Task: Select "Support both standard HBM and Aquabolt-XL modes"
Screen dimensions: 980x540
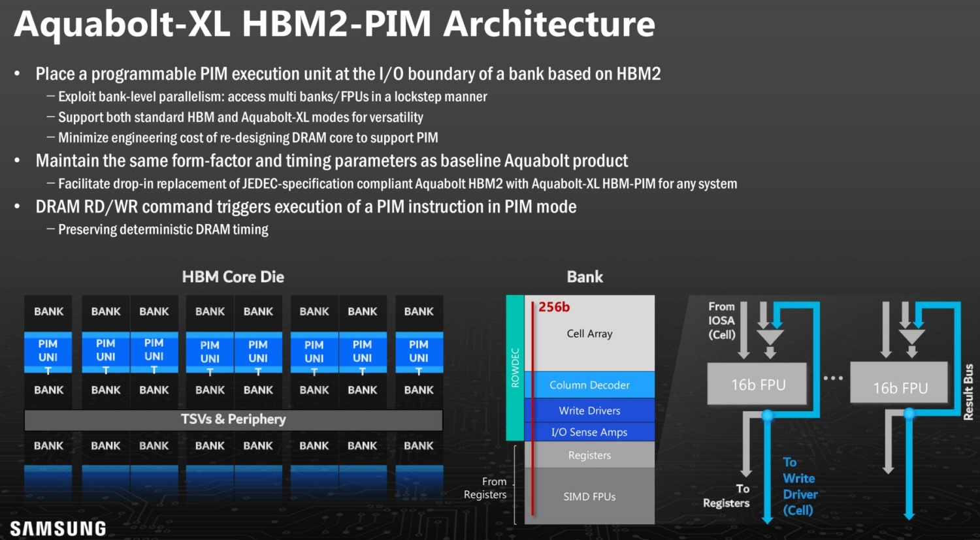Action: (x=240, y=118)
